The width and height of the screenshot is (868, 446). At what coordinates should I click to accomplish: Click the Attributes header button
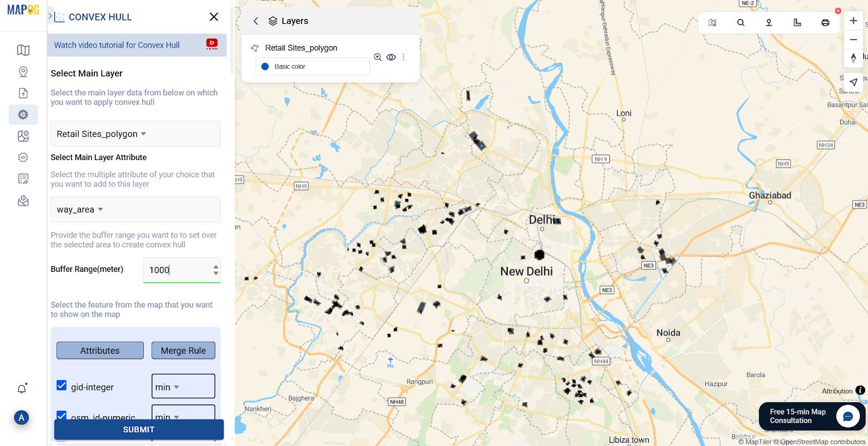(x=100, y=351)
